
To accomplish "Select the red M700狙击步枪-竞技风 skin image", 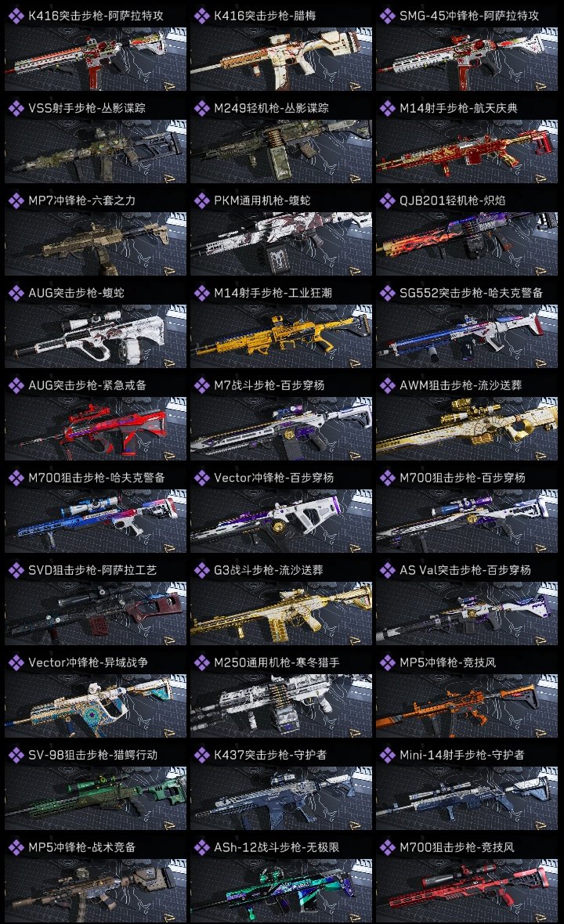I will 467,891.
